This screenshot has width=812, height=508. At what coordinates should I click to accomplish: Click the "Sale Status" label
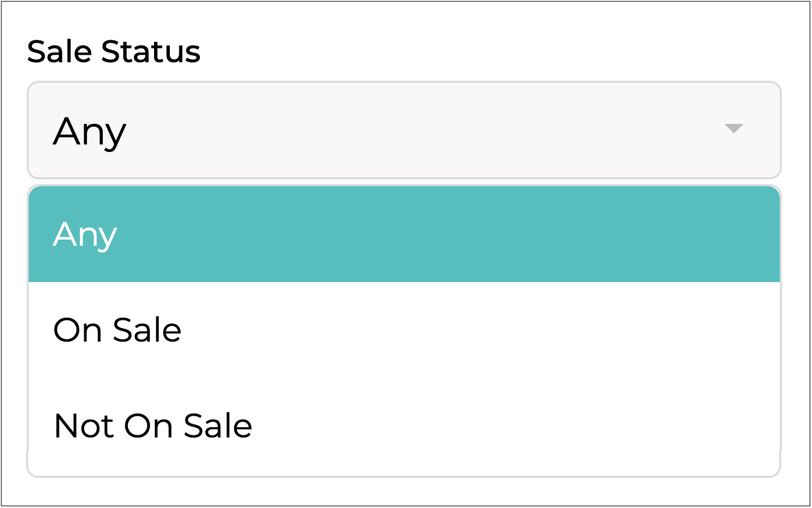coord(114,52)
